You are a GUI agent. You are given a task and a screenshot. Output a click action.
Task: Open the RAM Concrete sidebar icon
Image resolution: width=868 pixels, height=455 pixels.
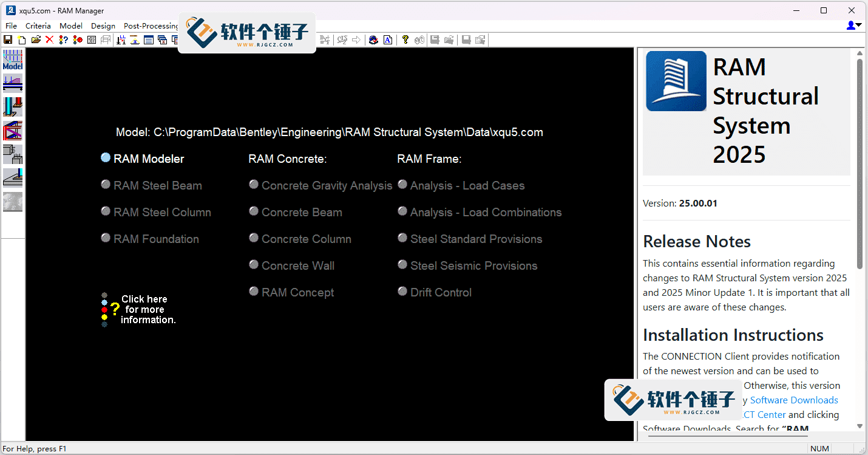click(13, 154)
